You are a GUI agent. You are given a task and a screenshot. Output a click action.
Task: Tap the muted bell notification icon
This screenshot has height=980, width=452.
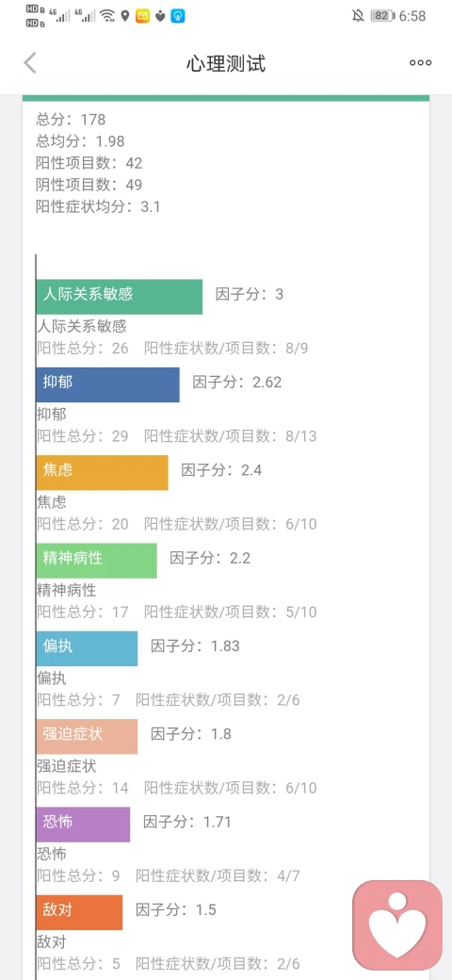[x=359, y=16]
